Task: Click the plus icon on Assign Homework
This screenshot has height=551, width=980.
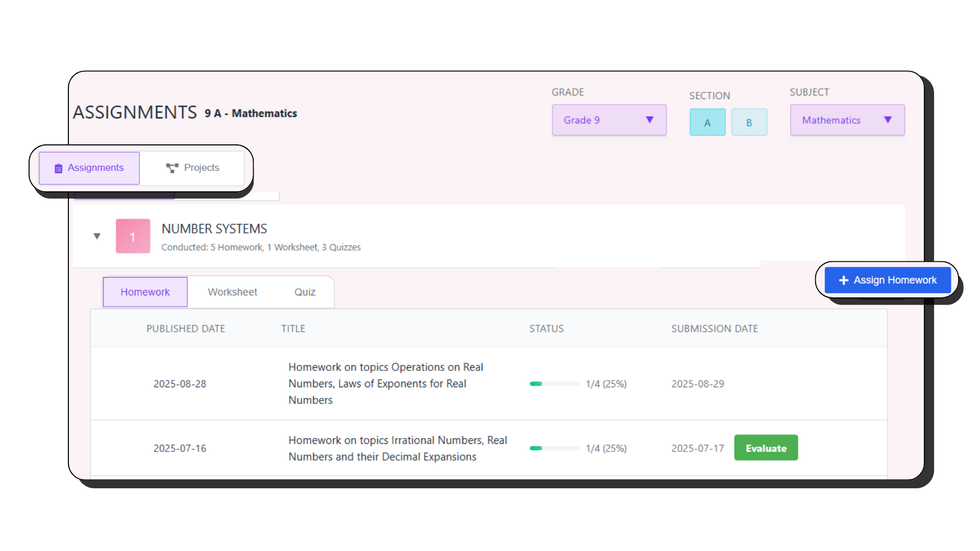Action: click(843, 280)
